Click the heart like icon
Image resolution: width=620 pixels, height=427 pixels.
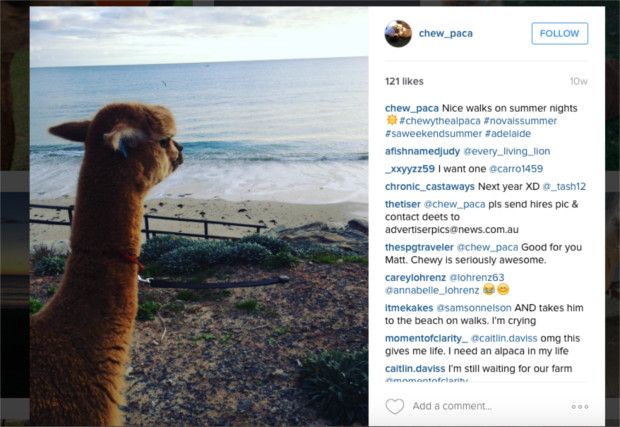(395, 406)
